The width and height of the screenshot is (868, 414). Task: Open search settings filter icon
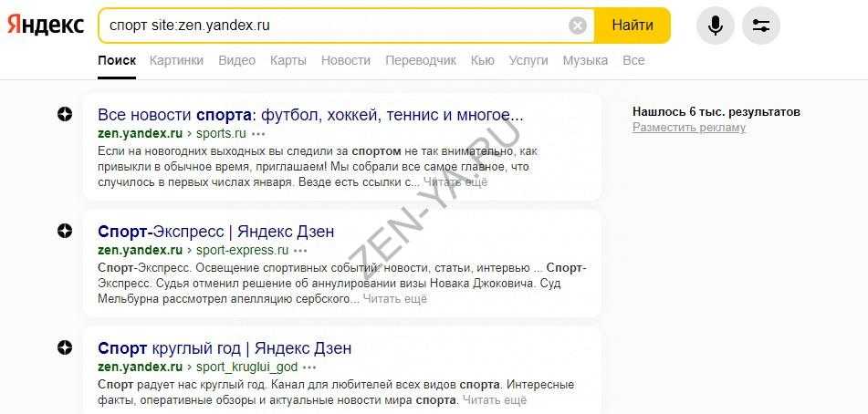pyautogui.click(x=761, y=26)
